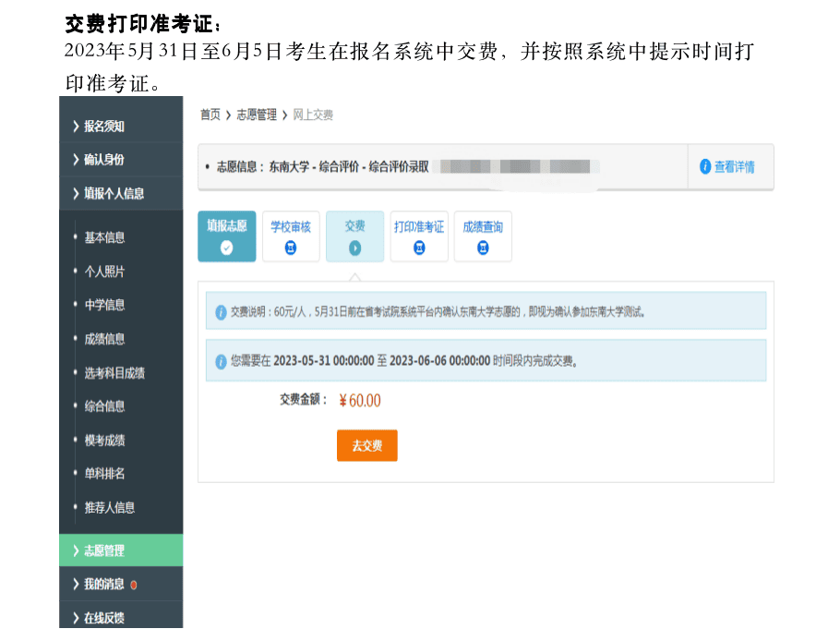Click the hourglass icon under 打印准考证

click(x=419, y=248)
